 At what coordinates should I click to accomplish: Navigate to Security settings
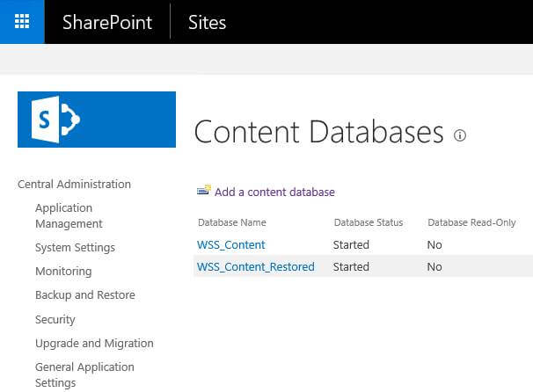55,319
